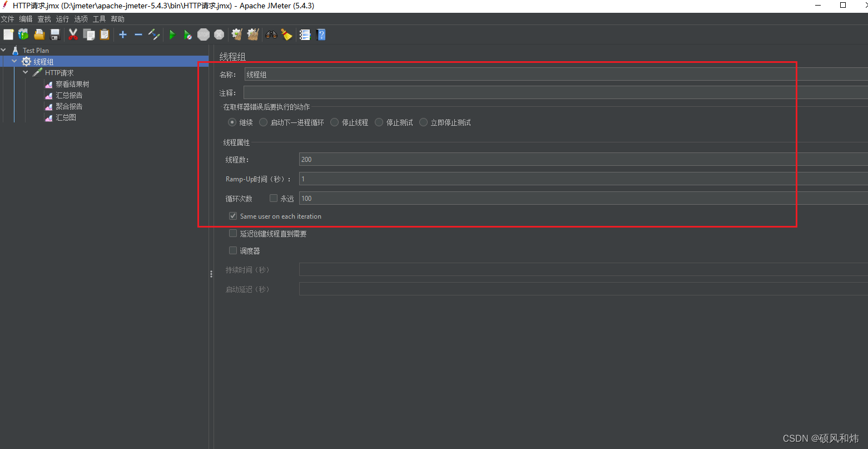Open Help with question mark icon
868x449 pixels.
(321, 34)
